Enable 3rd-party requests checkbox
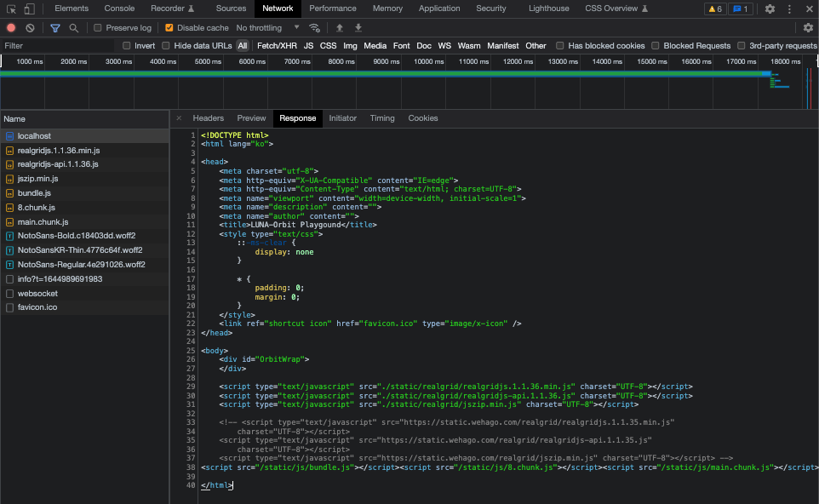Image resolution: width=819 pixels, height=504 pixels. click(742, 46)
